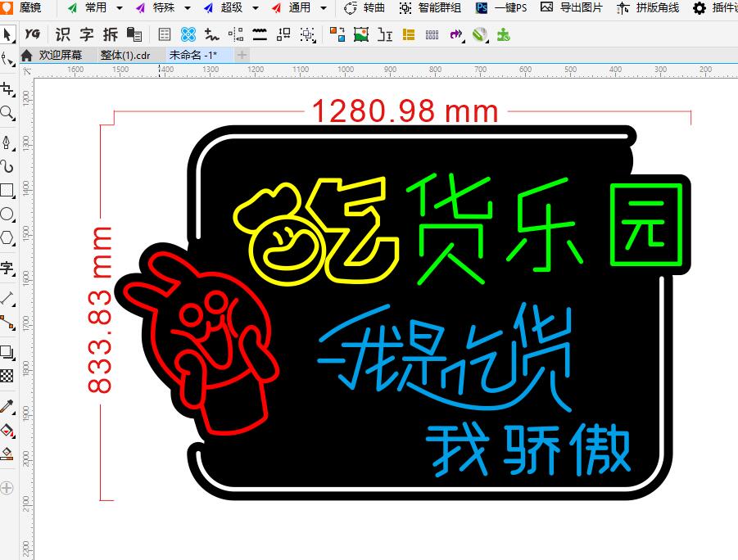Select the Shape edit tool
The height and width of the screenshot is (560, 738).
tap(7, 59)
